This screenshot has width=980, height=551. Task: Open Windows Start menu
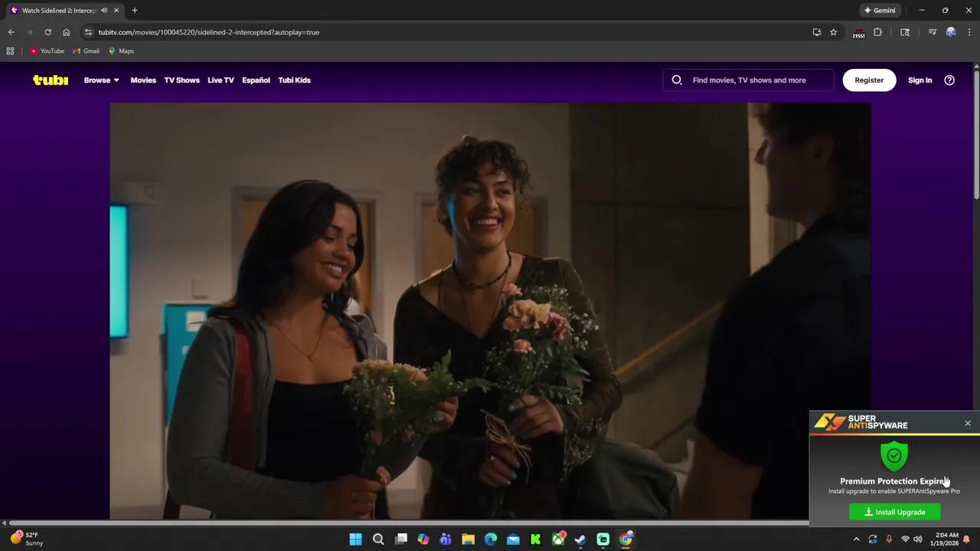coord(356,540)
